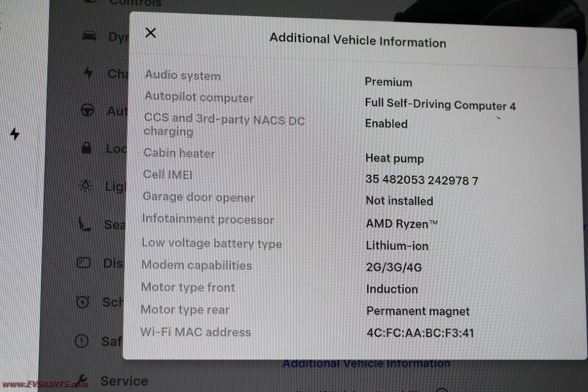
Task: Open Safety menu via exclamation icon
Action: coord(82,341)
